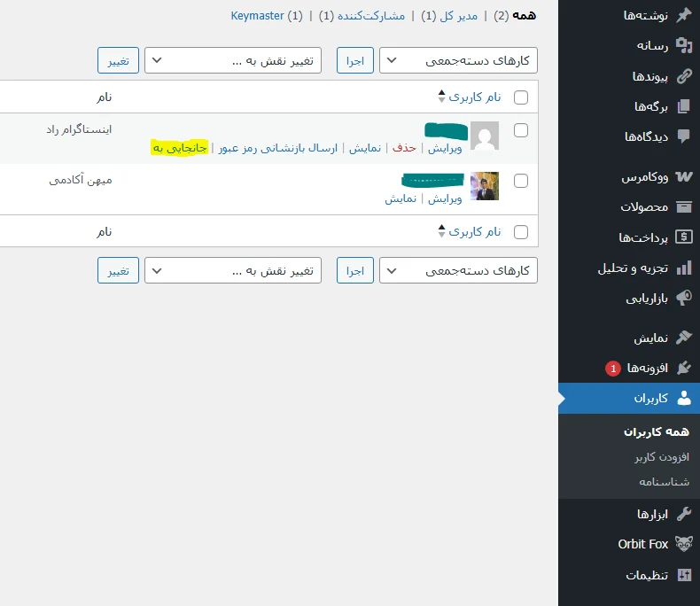
Task: Open the نوشته‌ها menu
Action: (629, 16)
